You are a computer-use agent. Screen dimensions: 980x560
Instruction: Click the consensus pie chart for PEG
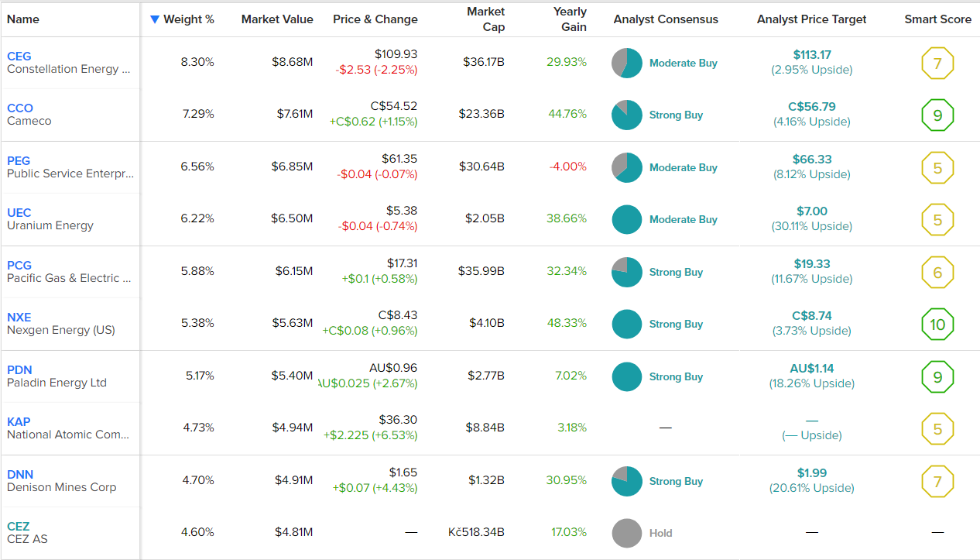tap(626, 167)
